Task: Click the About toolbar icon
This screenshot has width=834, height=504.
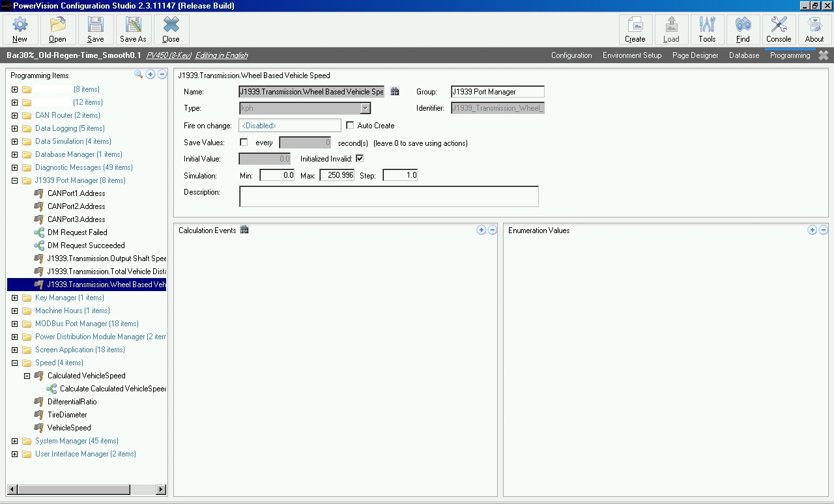Action: pos(814,30)
